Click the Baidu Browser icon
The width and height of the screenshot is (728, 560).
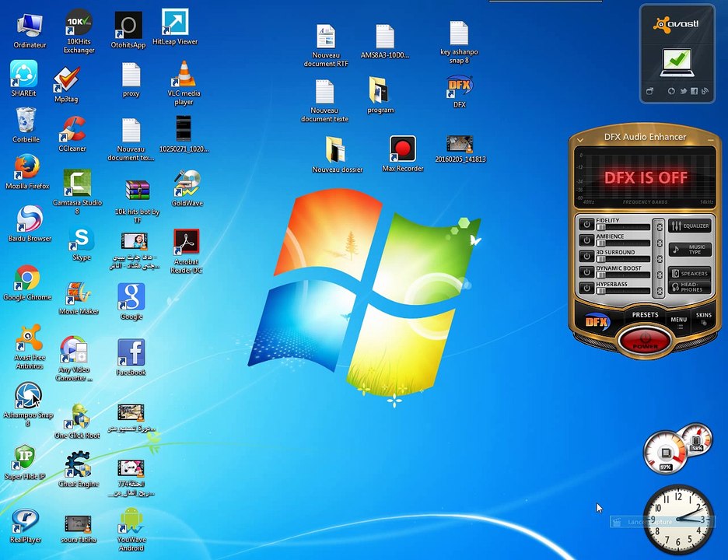point(30,224)
